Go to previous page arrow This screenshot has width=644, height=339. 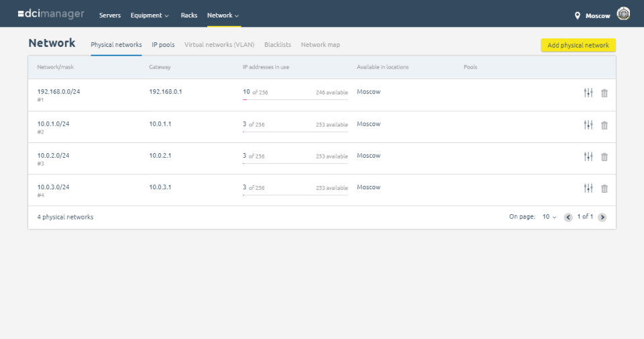[568, 217]
